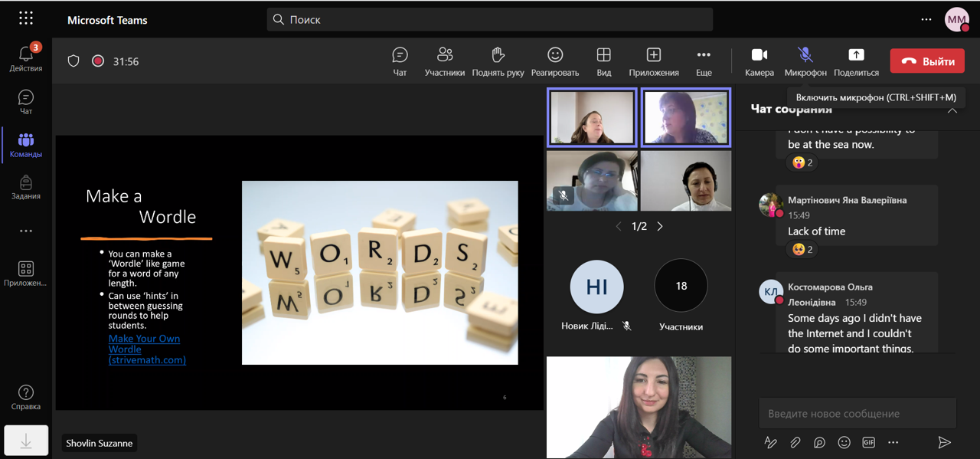Viewport: 980px width, 459px height.
Task: Select the video tile of woman wearing earphones
Action: pyautogui.click(x=686, y=181)
